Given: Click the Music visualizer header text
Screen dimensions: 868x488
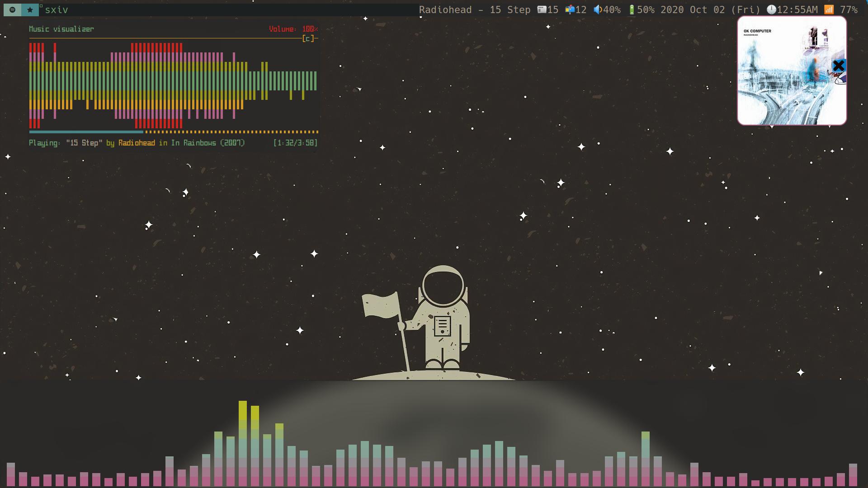Looking at the screenshot, I should [x=61, y=29].
